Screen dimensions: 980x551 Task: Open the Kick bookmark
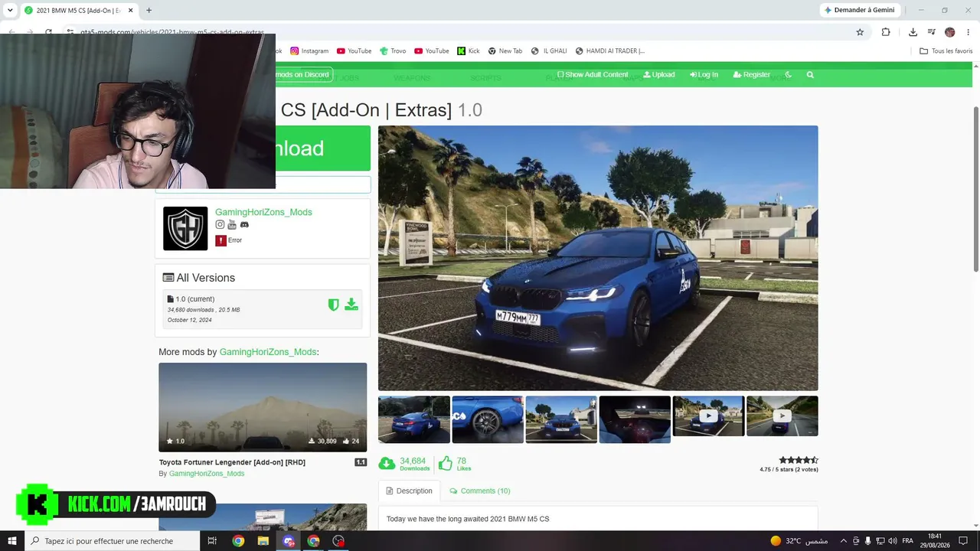(x=469, y=51)
